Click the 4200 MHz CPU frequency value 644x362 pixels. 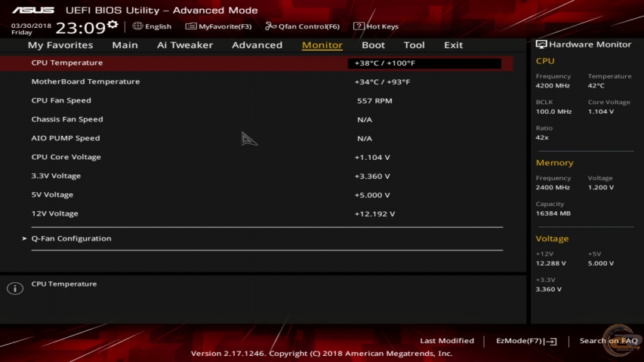pos(553,86)
